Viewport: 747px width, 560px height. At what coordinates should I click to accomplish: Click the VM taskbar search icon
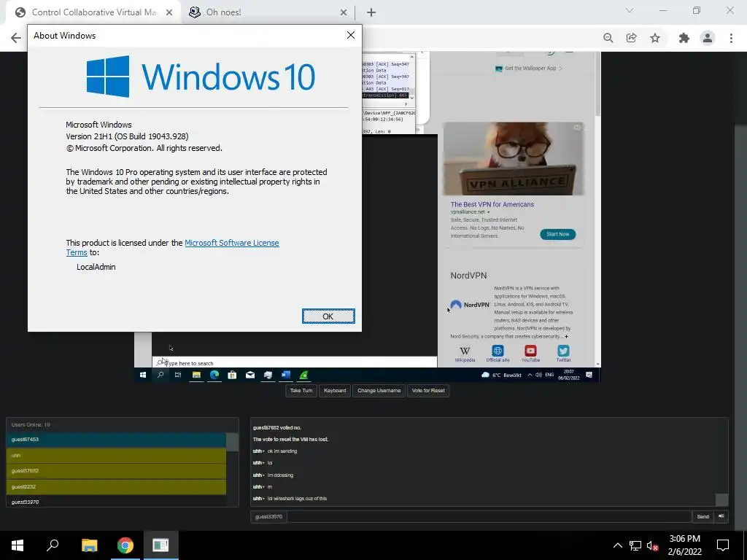(x=160, y=376)
